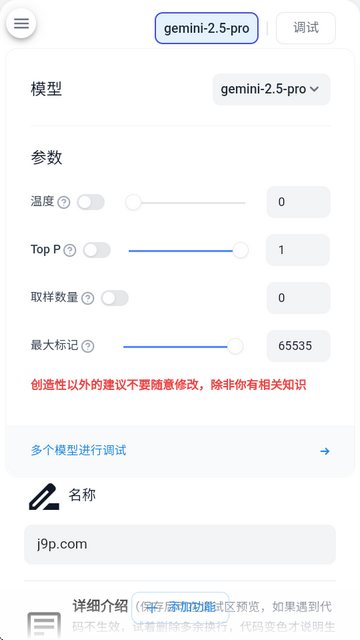Click the pencil icon beside 名称
Viewport: 360px width, 640px height.
44,496
